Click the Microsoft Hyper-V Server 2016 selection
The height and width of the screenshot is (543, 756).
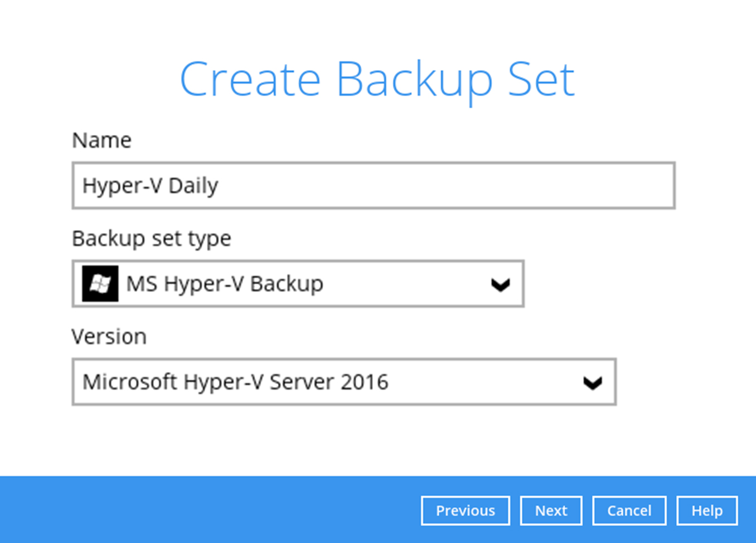coord(235,382)
